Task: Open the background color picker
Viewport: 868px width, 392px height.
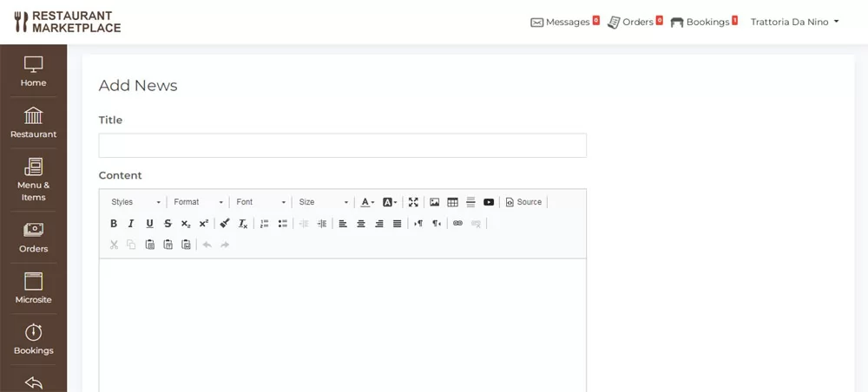Action: pos(390,202)
